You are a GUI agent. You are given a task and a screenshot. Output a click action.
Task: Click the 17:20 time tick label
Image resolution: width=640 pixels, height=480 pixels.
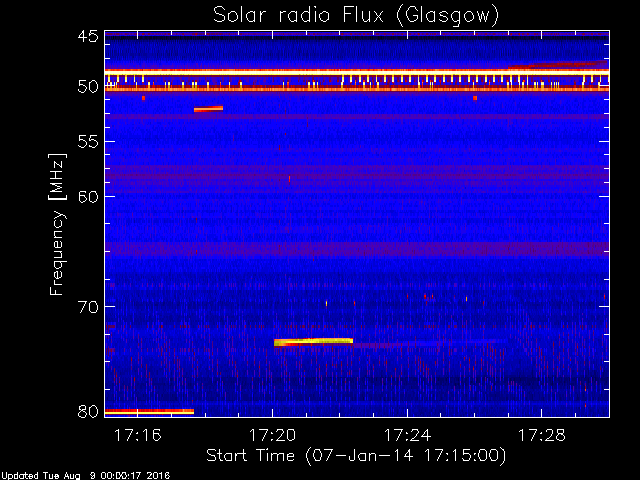point(272,435)
